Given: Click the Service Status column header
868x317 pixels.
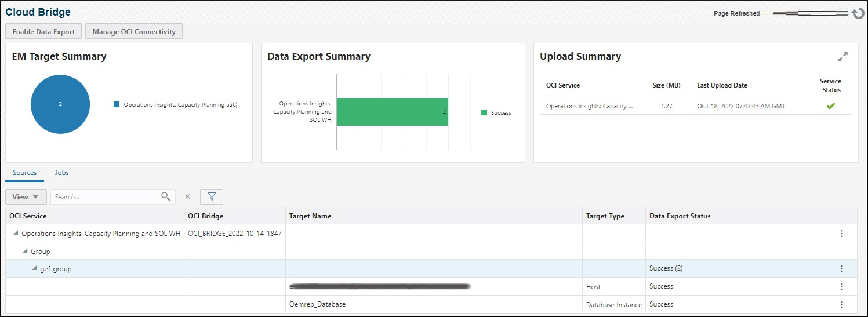Looking at the screenshot, I should pos(830,85).
